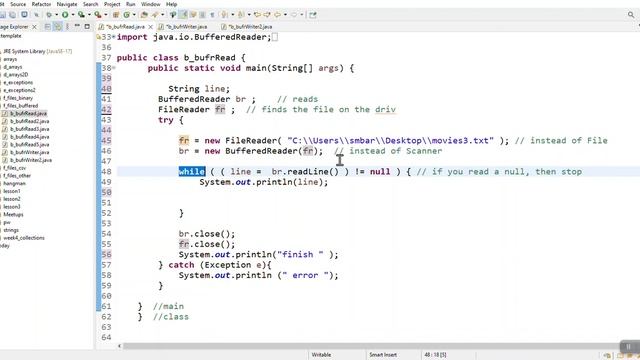Select b_bufrRead4.java in Package Explorer

tap(29, 137)
